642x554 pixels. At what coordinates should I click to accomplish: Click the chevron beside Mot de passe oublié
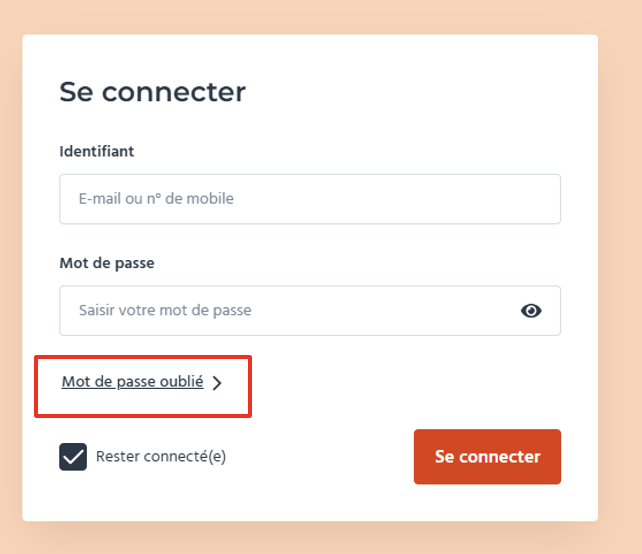217,382
